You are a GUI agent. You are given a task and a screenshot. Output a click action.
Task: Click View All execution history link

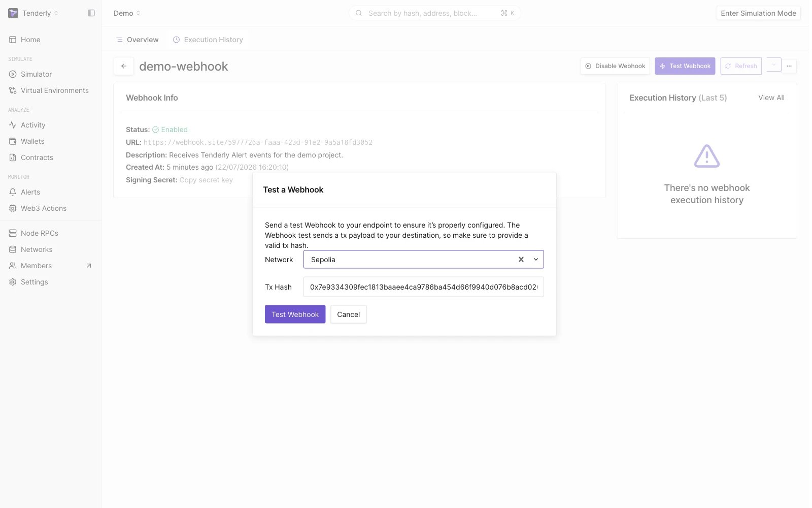771,98
